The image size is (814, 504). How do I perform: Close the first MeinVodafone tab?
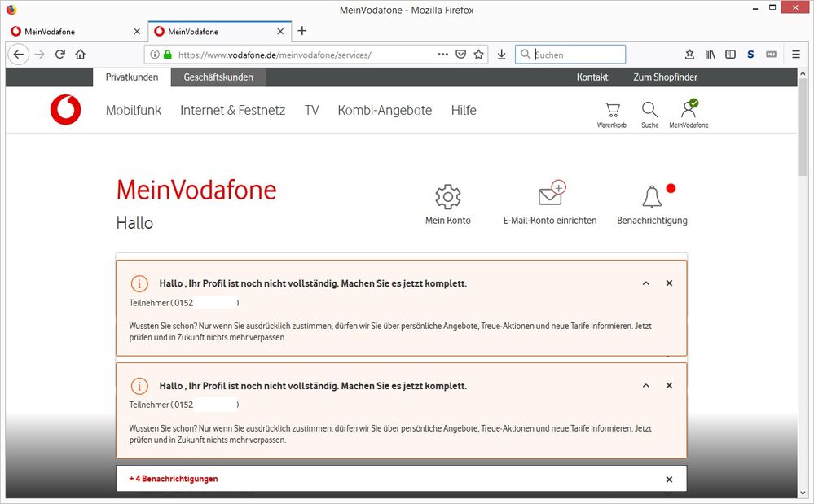coord(137,32)
